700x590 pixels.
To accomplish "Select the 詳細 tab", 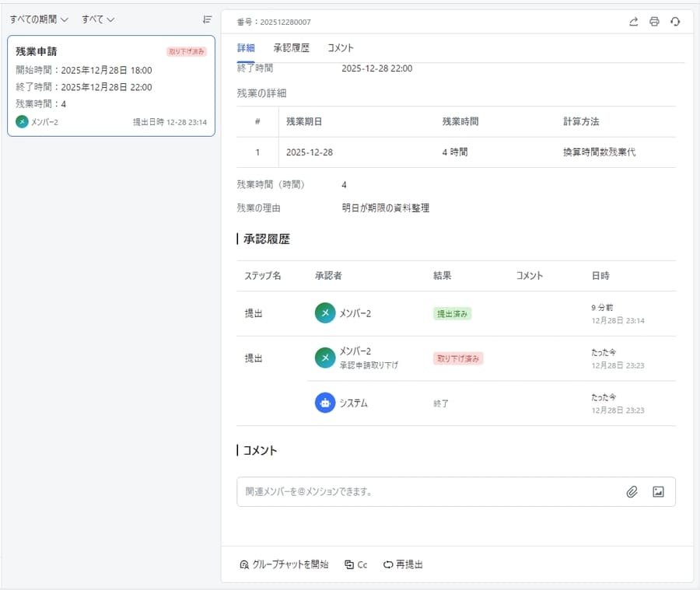I will pos(246,47).
